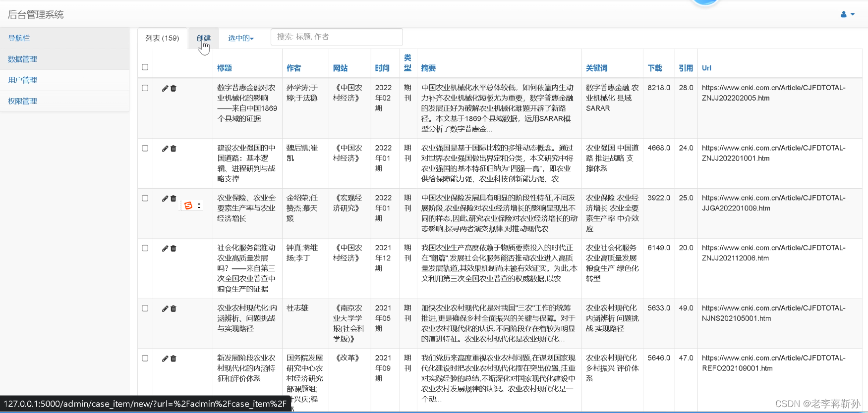
Task: Check the box for 新发展阶段农业农村现代化 row
Action: coord(145,358)
